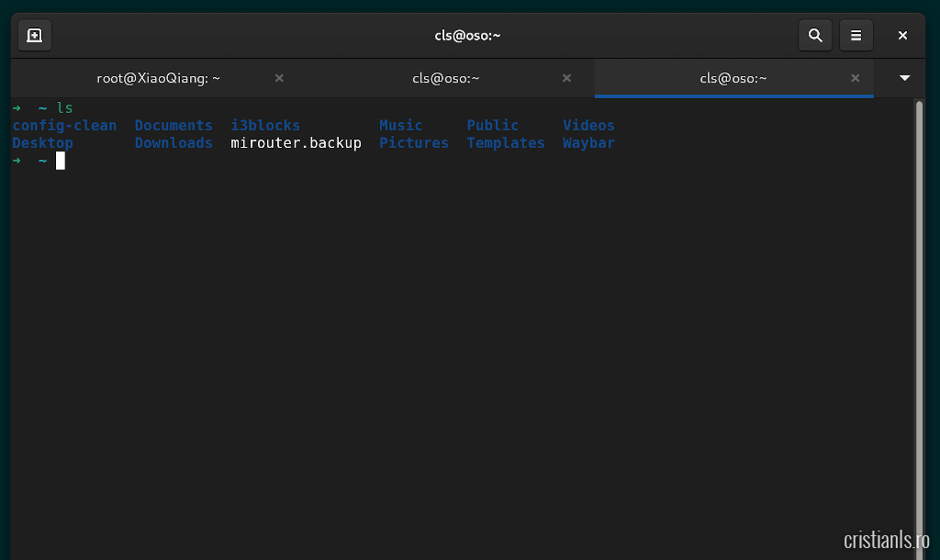Close the active cls@oso tab
Screen dimensions: 940x560
tap(855, 78)
